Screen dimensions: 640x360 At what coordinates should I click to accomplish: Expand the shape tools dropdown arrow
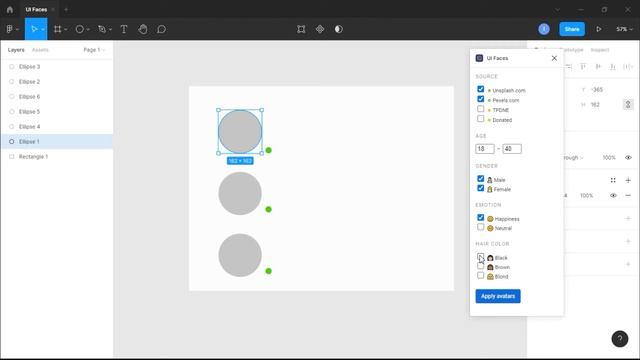(88, 29)
